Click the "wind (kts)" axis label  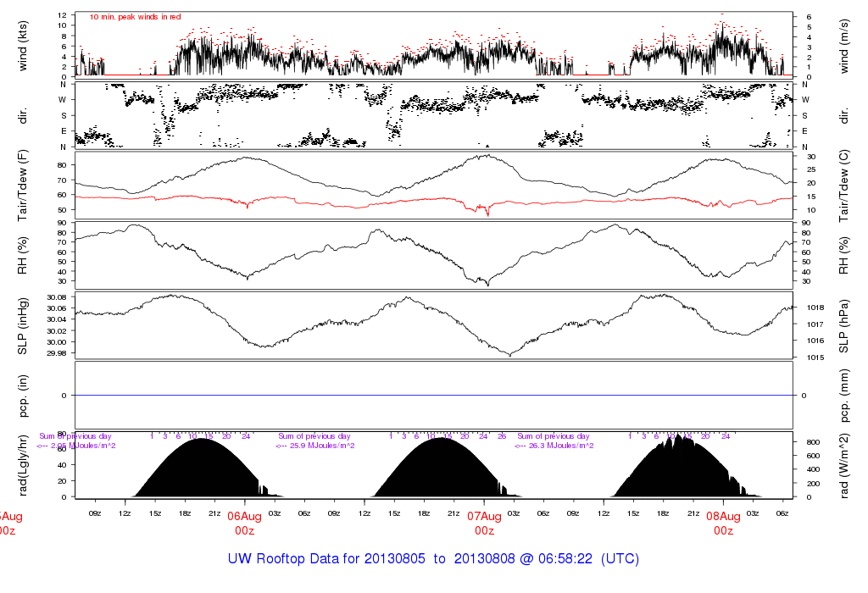pyautogui.click(x=23, y=46)
